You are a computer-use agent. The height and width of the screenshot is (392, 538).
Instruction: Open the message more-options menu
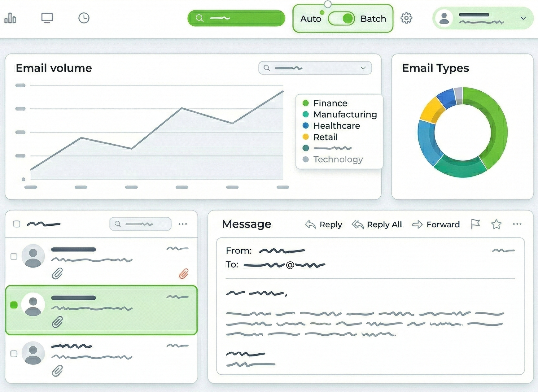point(517,224)
